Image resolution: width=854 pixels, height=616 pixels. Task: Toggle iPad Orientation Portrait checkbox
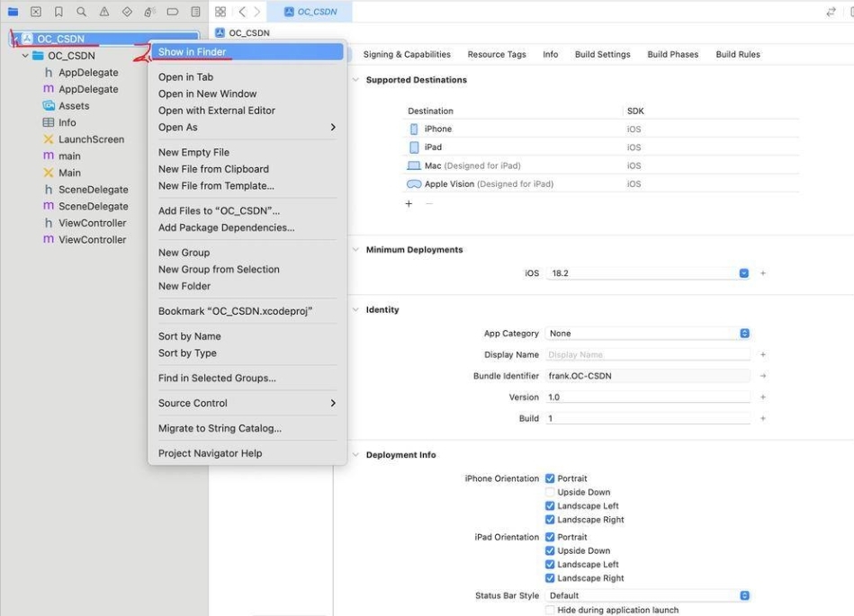click(550, 537)
